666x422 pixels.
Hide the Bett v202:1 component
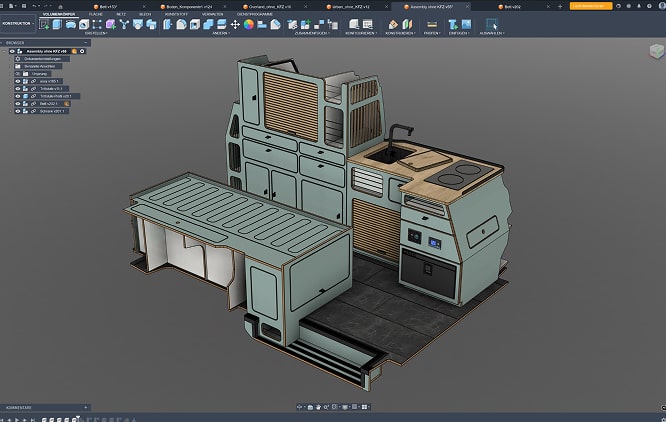tap(18, 103)
